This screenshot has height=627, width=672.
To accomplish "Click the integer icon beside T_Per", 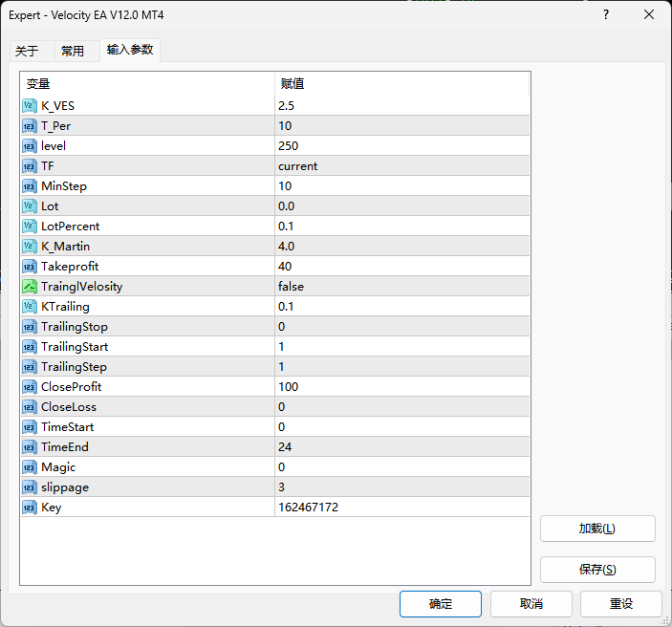I will 30,125.
